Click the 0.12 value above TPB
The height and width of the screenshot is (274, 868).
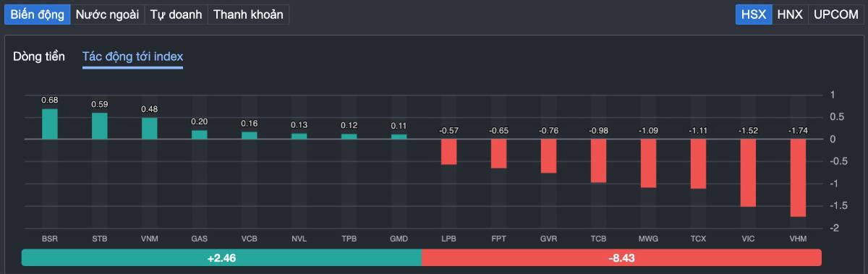pyautogui.click(x=349, y=125)
